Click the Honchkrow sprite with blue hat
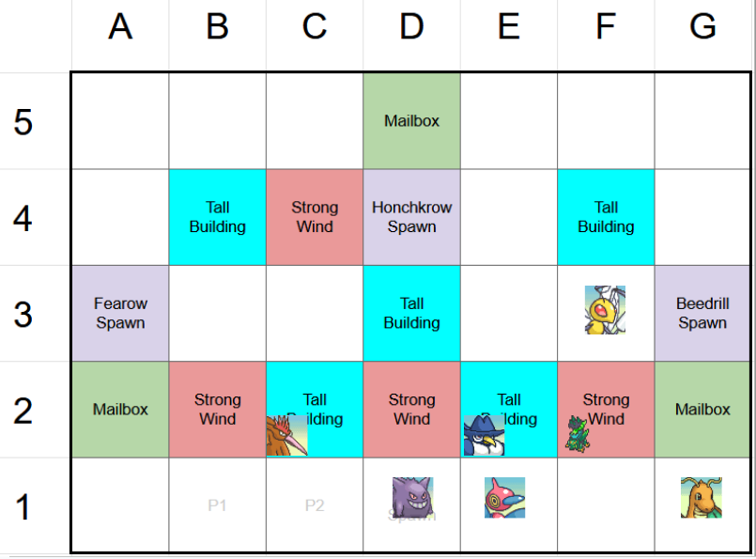This screenshot has height=559, width=756. tap(484, 435)
